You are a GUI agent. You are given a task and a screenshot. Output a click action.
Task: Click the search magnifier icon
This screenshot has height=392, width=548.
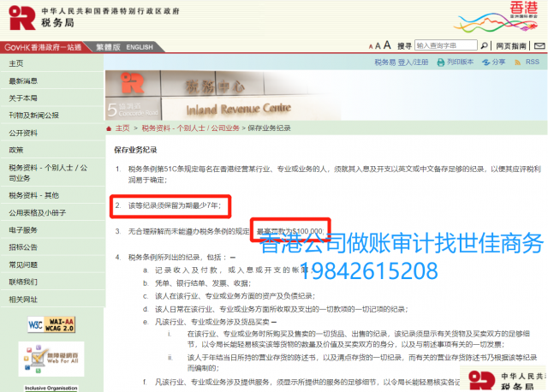coord(484,45)
